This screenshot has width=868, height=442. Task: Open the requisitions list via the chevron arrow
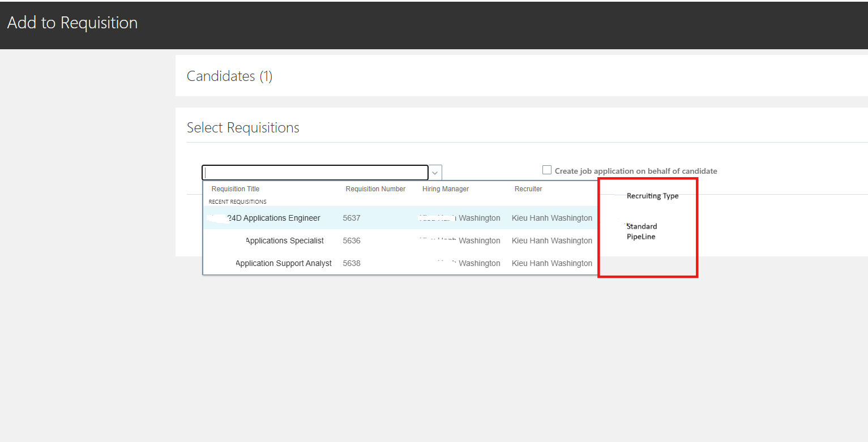[435, 172]
